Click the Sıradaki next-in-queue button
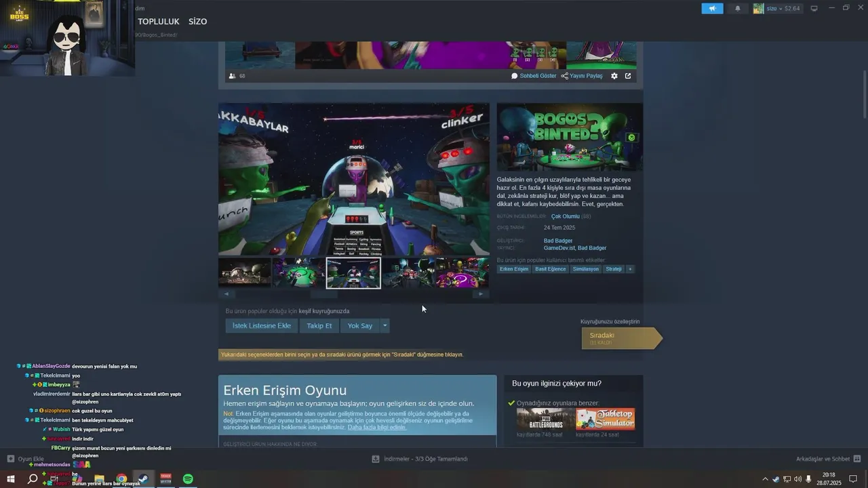 click(620, 338)
